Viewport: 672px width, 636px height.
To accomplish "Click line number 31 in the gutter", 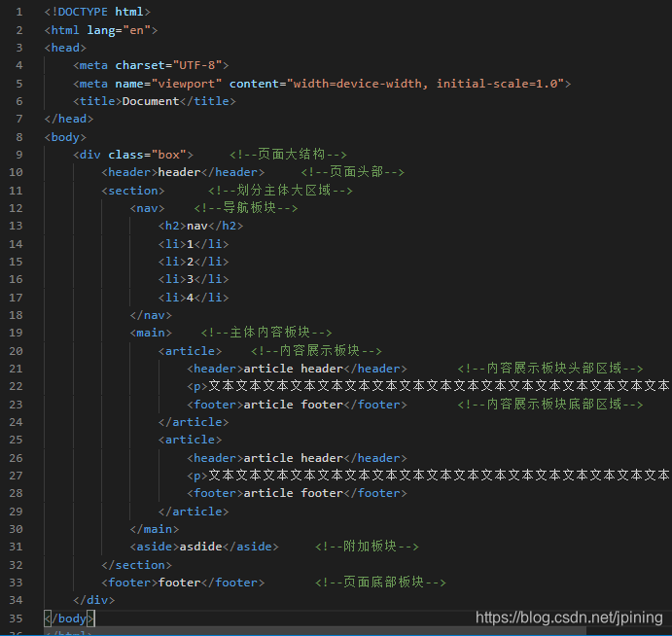I will click(x=16, y=547).
